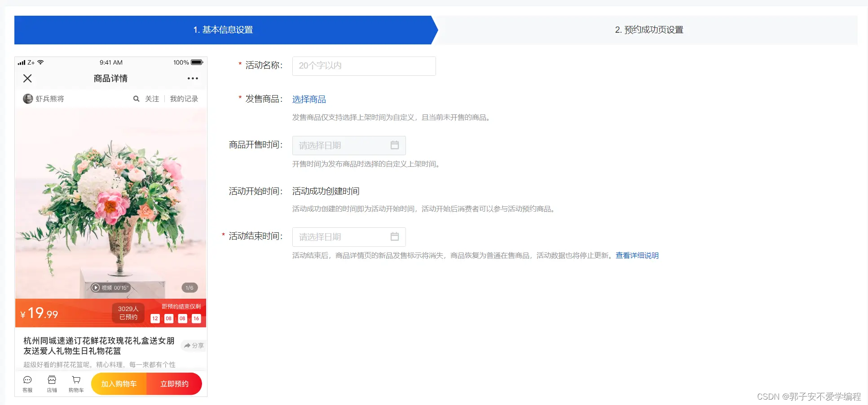This screenshot has width=868, height=405.
Task: Click calendar icon in 商品开售时间 field
Action: coord(395,145)
